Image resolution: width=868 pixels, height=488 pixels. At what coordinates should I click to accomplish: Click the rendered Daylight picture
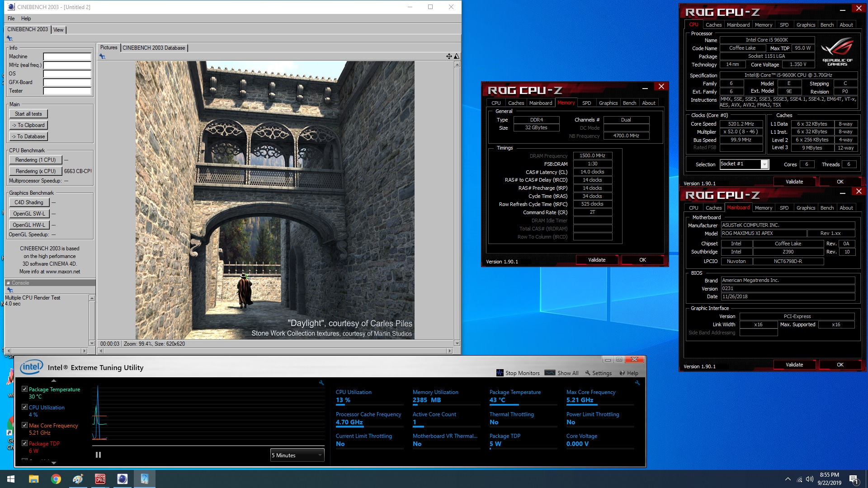(275, 200)
